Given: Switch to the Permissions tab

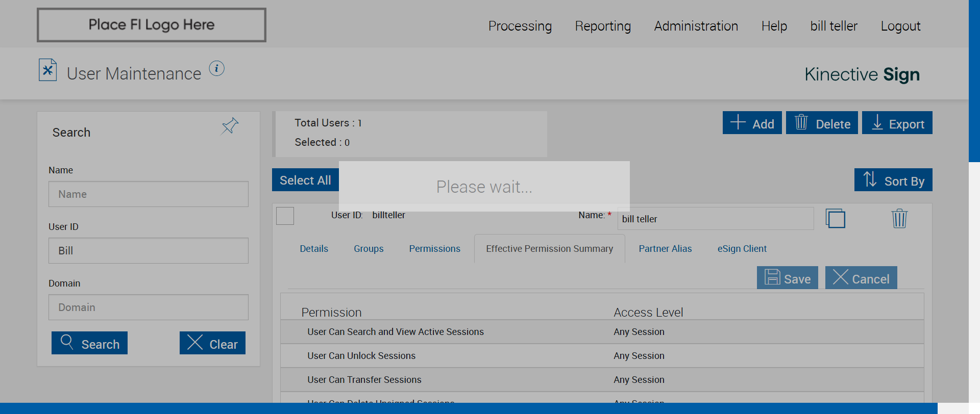Looking at the screenshot, I should tap(434, 249).
